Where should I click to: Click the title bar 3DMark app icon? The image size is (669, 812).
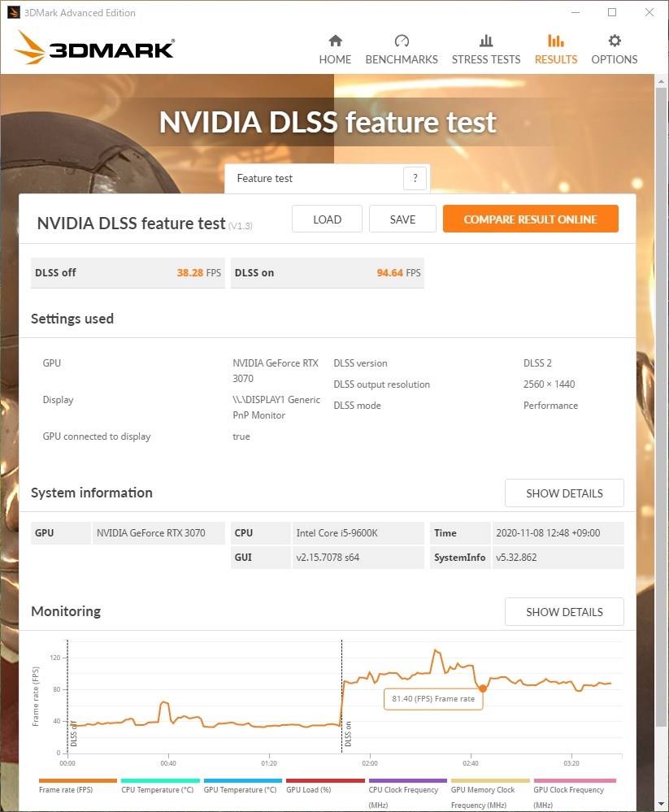(13, 12)
